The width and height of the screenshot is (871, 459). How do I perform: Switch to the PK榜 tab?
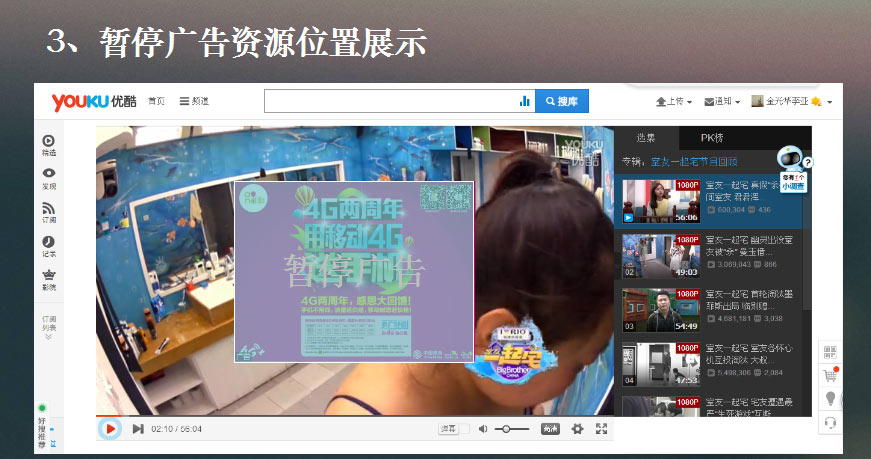[711, 137]
